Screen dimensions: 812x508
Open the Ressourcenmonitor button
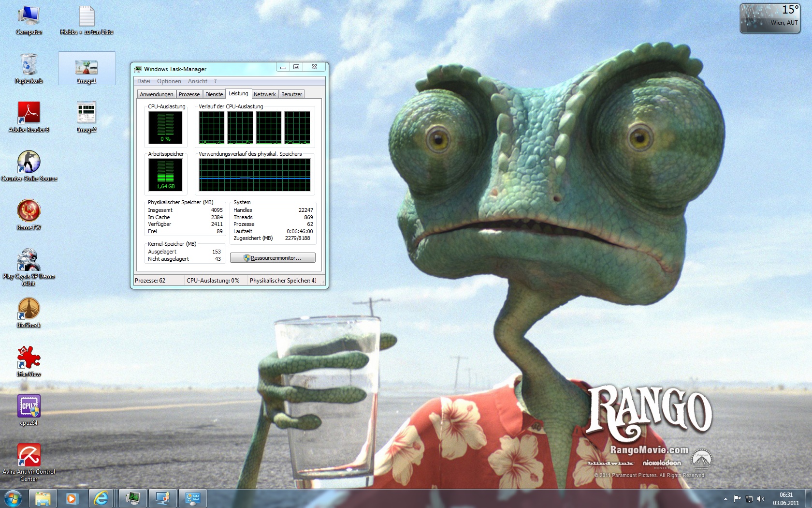tap(273, 258)
